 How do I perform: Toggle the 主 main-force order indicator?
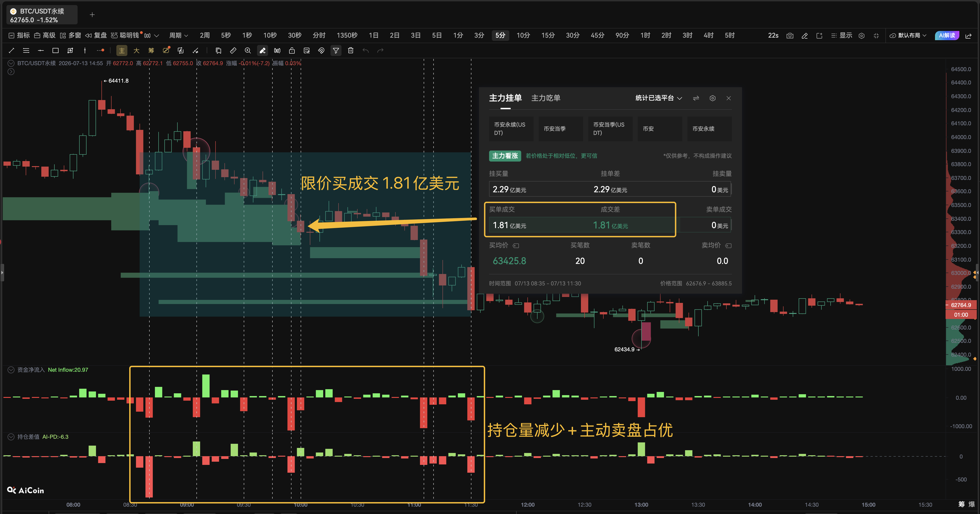(122, 51)
